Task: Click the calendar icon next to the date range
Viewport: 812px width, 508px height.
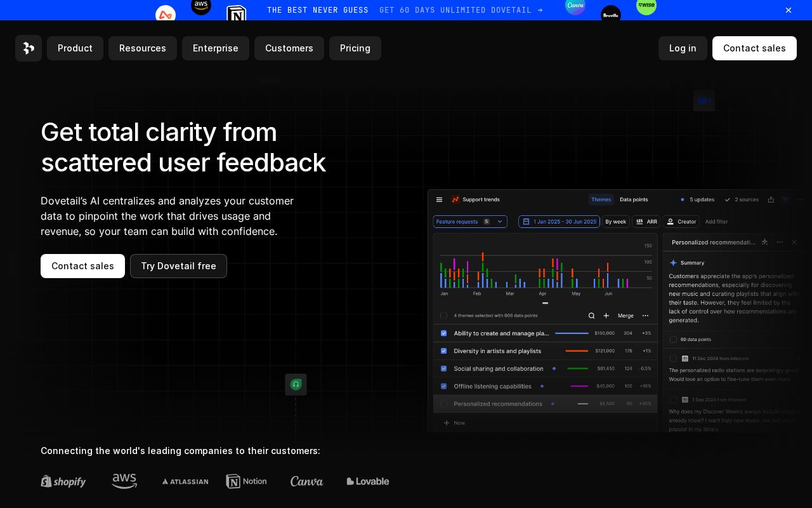Action: click(527, 222)
